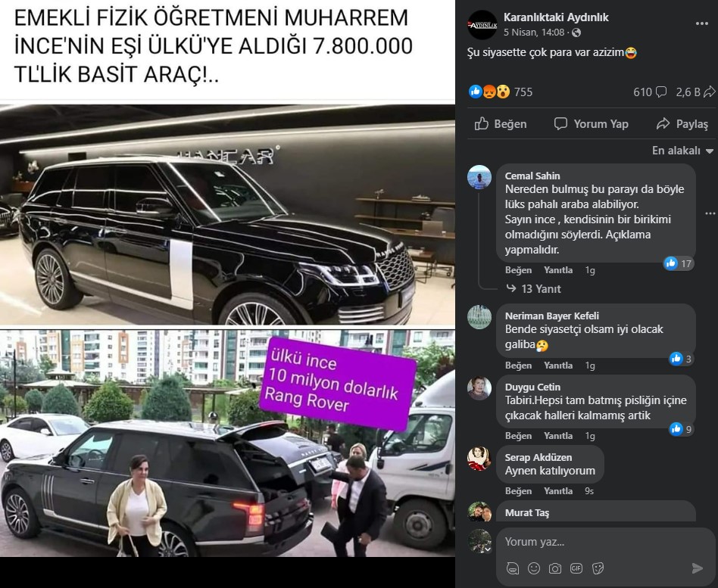Open the sticker picker icon

click(598, 568)
